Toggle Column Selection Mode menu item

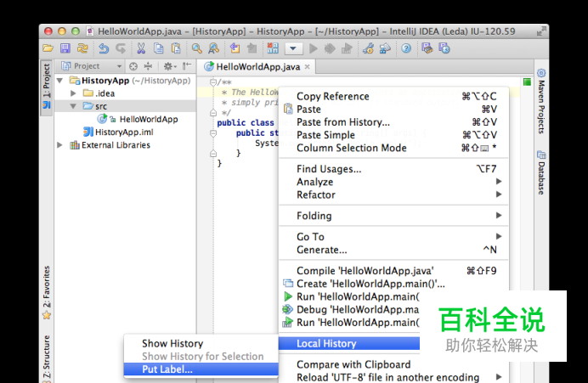(x=393, y=148)
